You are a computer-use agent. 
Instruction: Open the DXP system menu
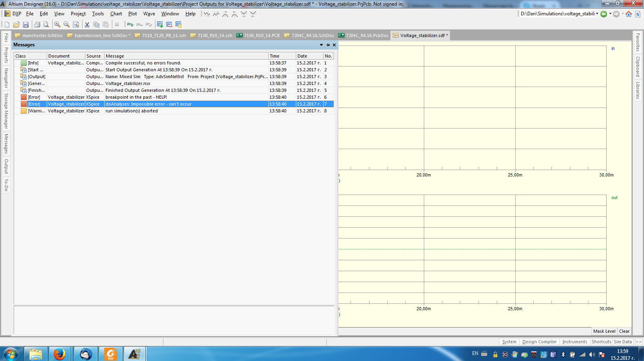(x=13, y=14)
